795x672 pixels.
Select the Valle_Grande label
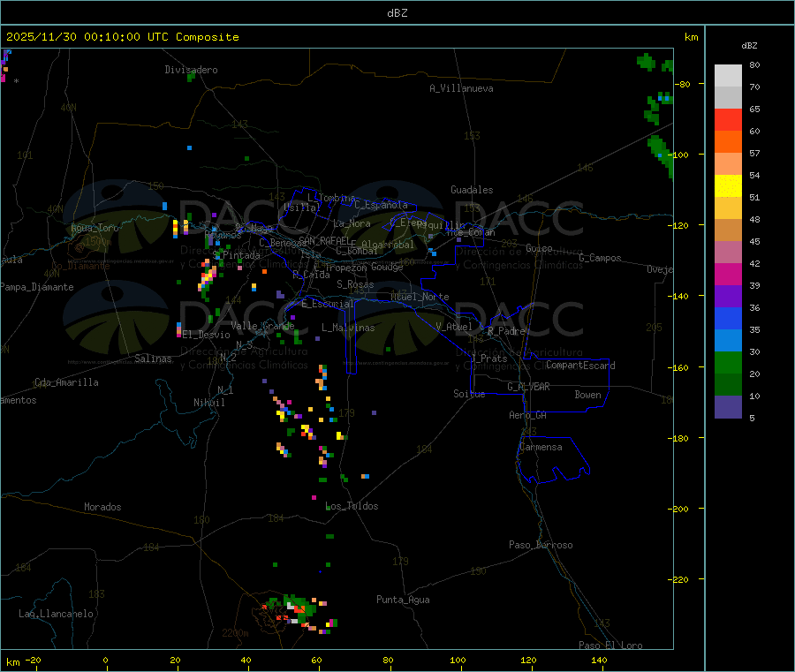262,326
